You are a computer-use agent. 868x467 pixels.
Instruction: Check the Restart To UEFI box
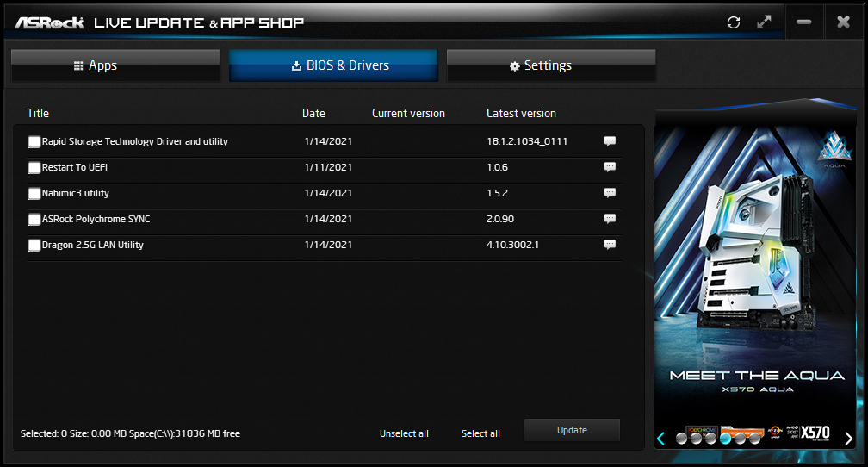(x=34, y=168)
